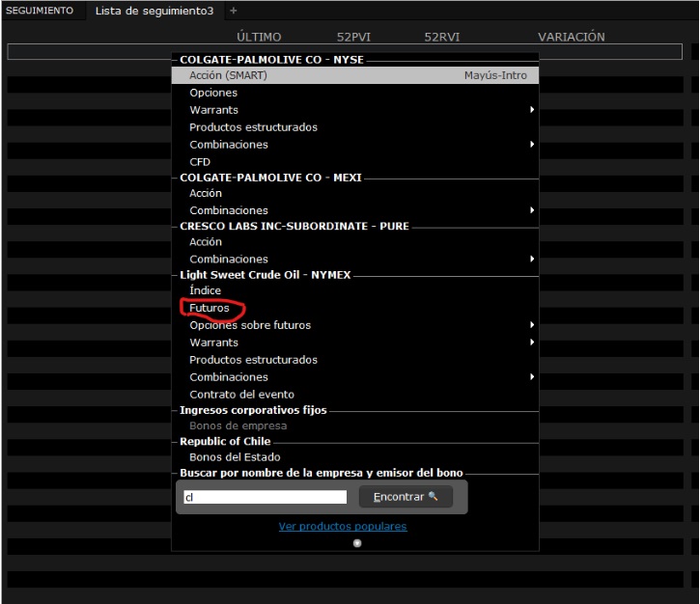Switch to the SEGUIMIENTO tab
The image size is (700, 604).
point(40,11)
